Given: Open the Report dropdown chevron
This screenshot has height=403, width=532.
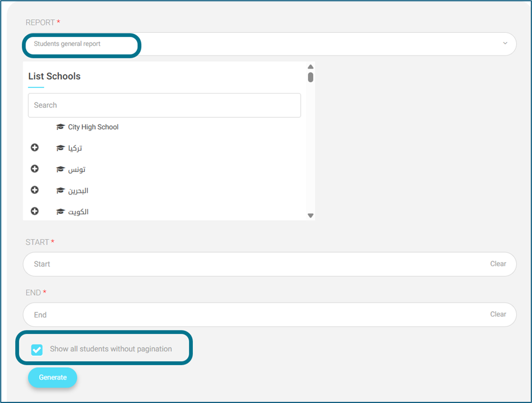Looking at the screenshot, I should pos(505,44).
